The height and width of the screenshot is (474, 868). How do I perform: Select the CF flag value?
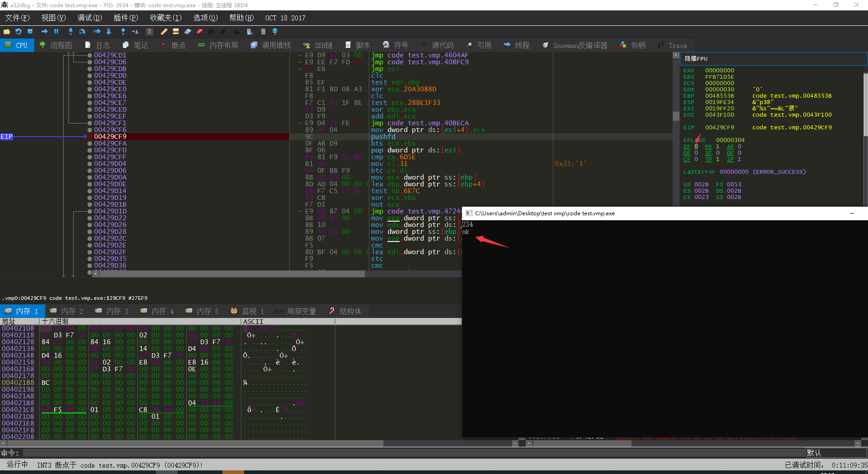pyautogui.click(x=696, y=159)
